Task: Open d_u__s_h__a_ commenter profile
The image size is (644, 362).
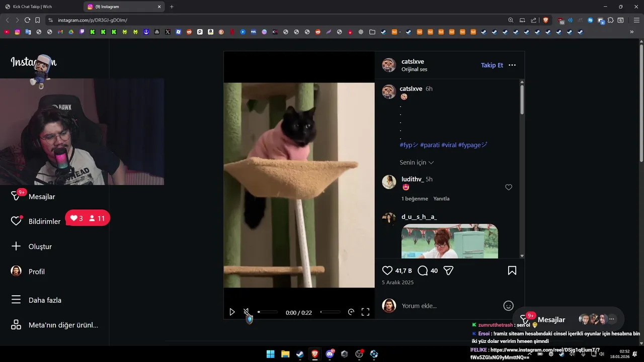Action: [419, 217]
